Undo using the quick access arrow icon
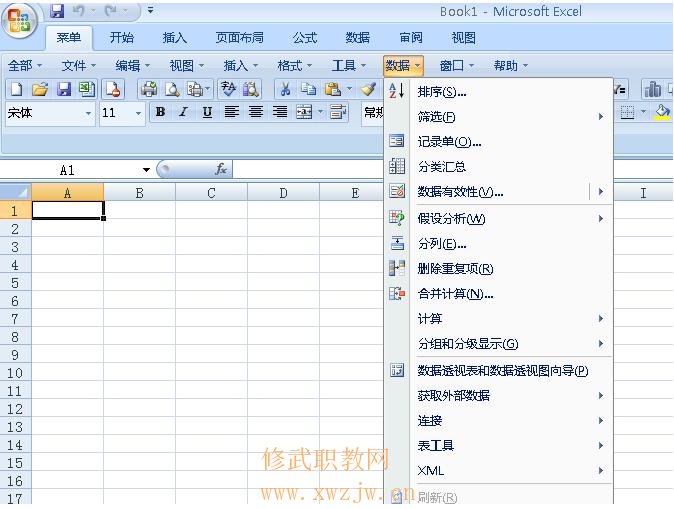Viewport: 674px width, 509px height. (78, 11)
